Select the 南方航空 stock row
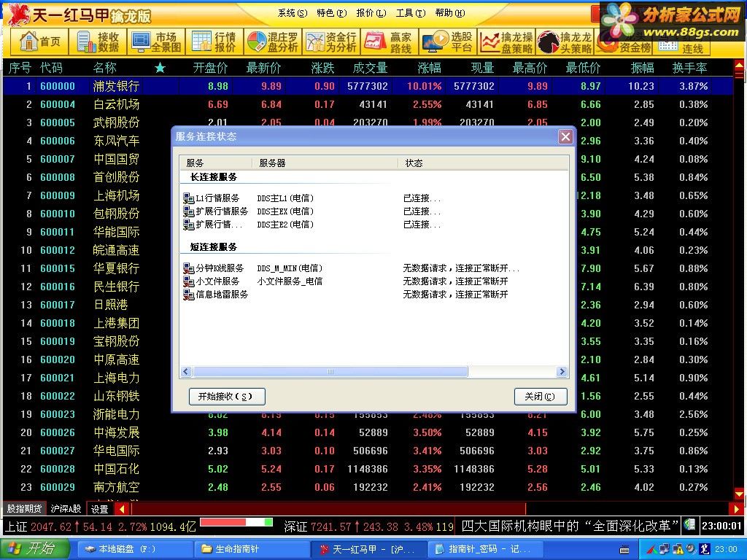This screenshot has height=560, width=747. [x=368, y=487]
